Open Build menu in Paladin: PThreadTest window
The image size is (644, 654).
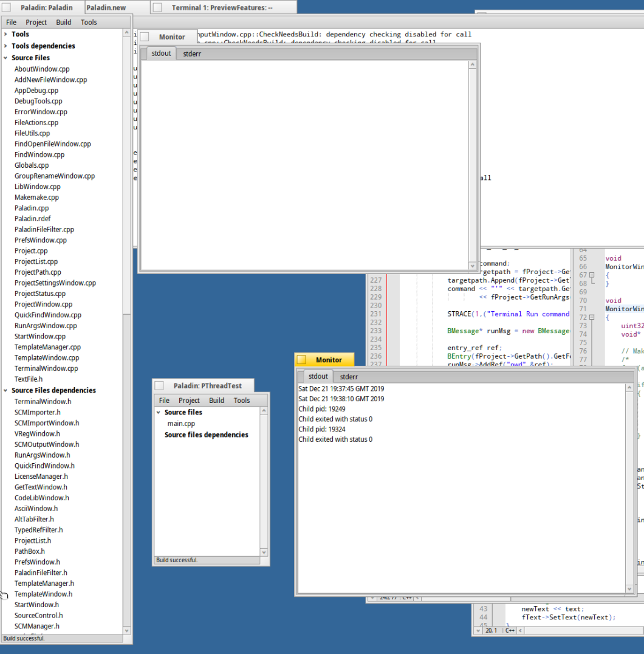[x=217, y=401]
